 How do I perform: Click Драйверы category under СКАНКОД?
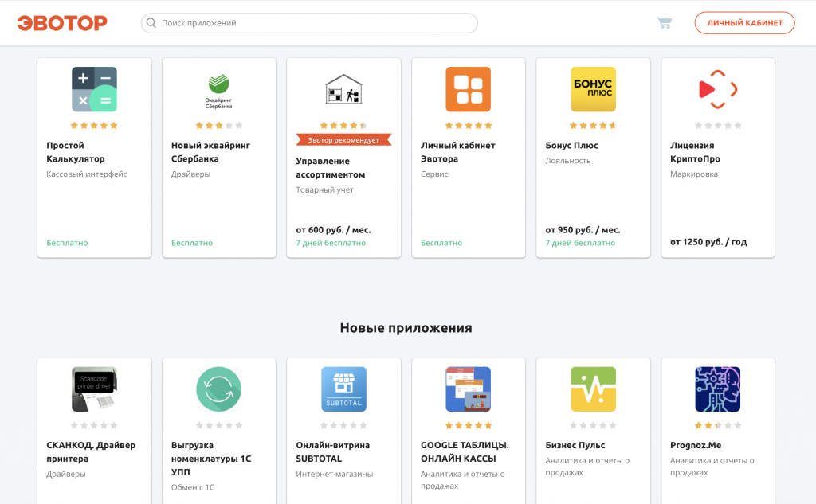66,474
